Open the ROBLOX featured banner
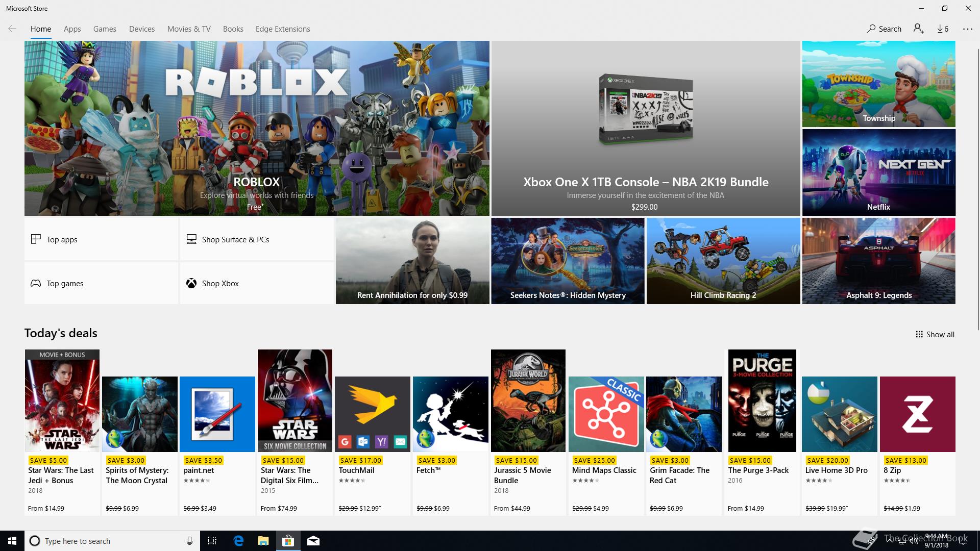The height and width of the screenshot is (551, 980). 257,128
